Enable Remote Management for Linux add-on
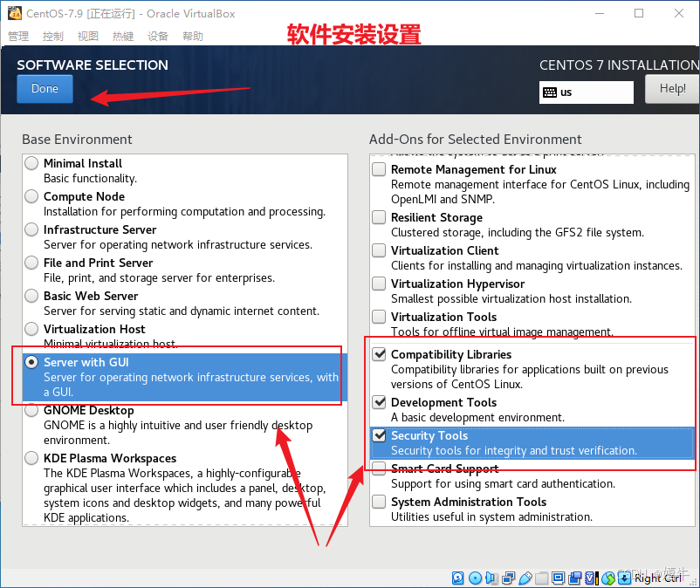The image size is (700, 588). 379,169
